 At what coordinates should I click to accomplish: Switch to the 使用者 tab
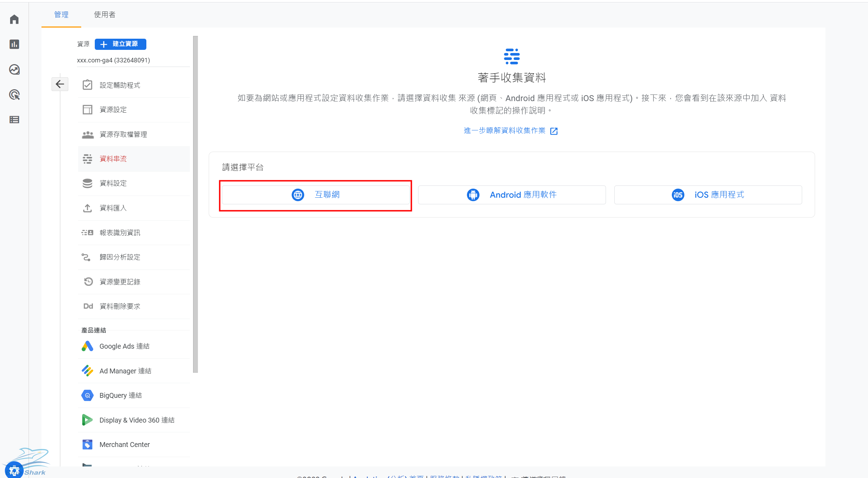[105, 15]
